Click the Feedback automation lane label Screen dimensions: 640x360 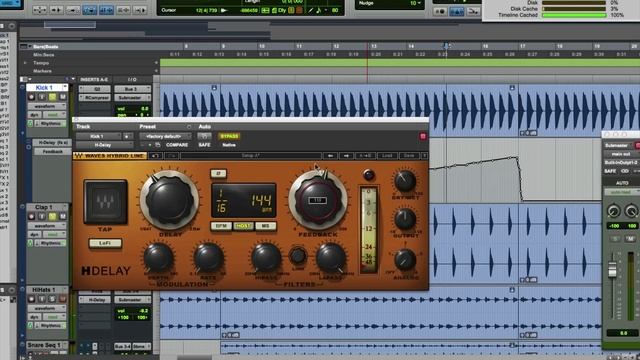[x=53, y=151]
